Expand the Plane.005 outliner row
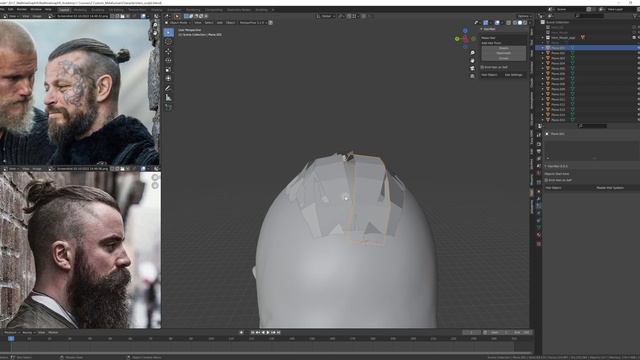Image resolution: width=640 pixels, height=360 pixels. coord(543,68)
